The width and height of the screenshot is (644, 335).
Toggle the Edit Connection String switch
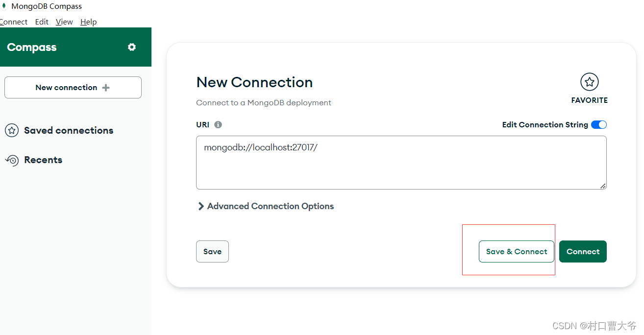(x=599, y=124)
